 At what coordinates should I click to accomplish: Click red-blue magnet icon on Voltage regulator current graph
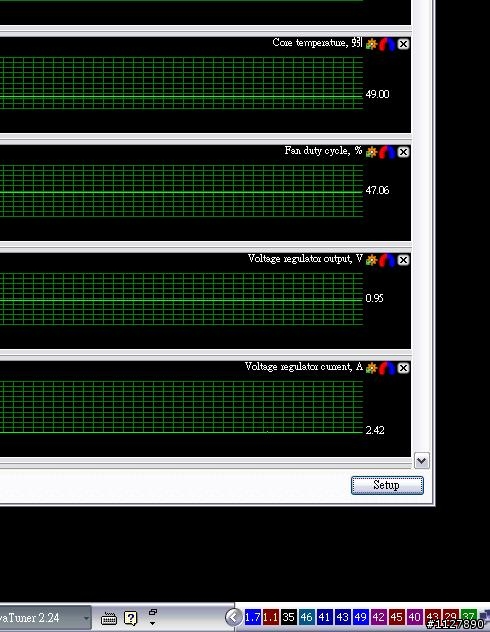point(387,368)
